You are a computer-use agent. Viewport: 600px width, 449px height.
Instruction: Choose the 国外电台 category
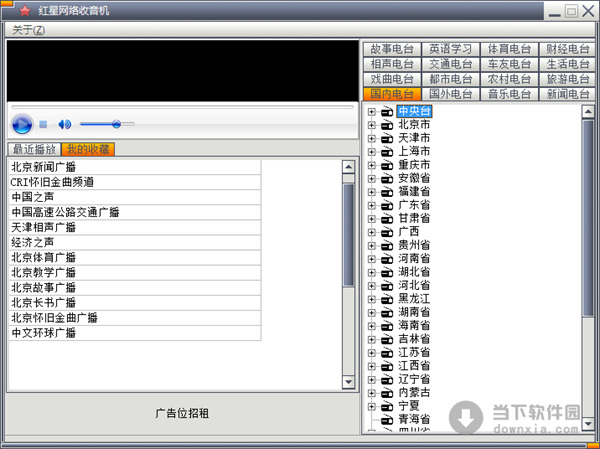(450, 94)
